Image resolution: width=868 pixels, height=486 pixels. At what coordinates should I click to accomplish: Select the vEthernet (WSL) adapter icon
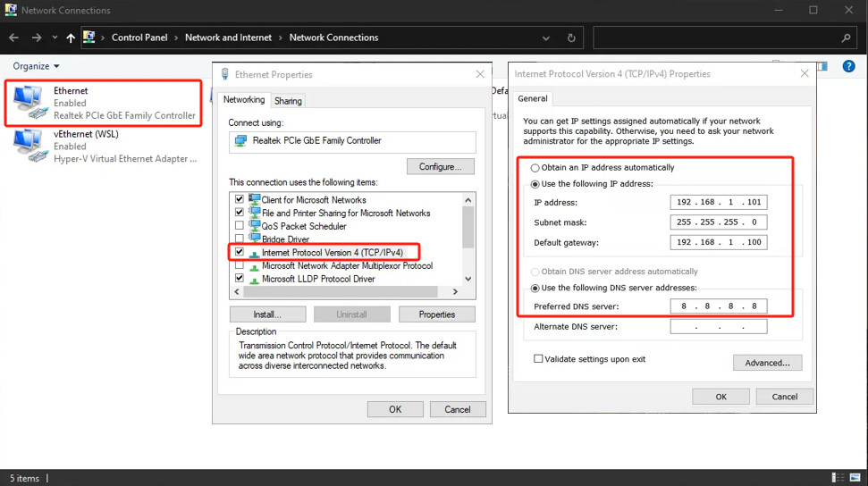[29, 146]
